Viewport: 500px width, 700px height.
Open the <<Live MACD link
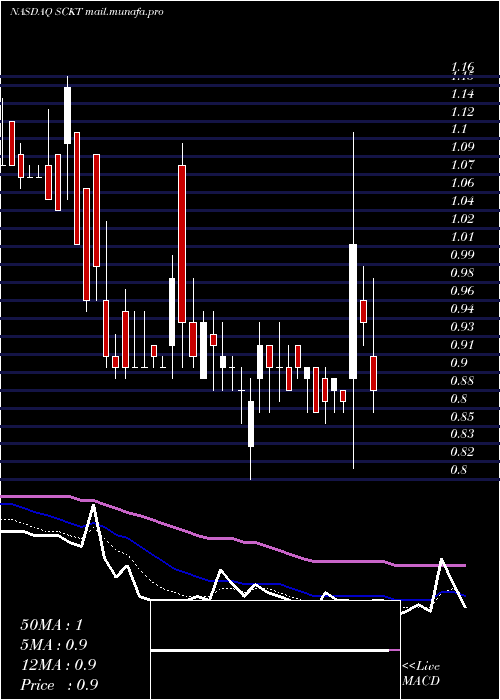coord(421,673)
